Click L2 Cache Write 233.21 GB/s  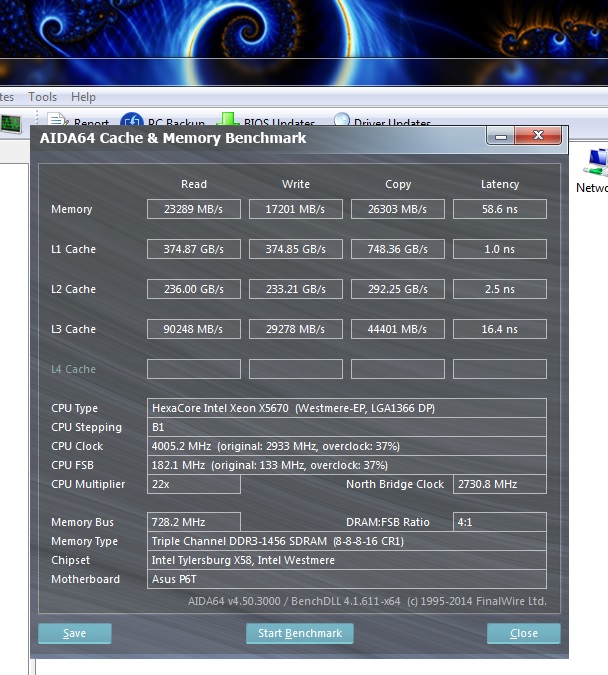click(296, 289)
